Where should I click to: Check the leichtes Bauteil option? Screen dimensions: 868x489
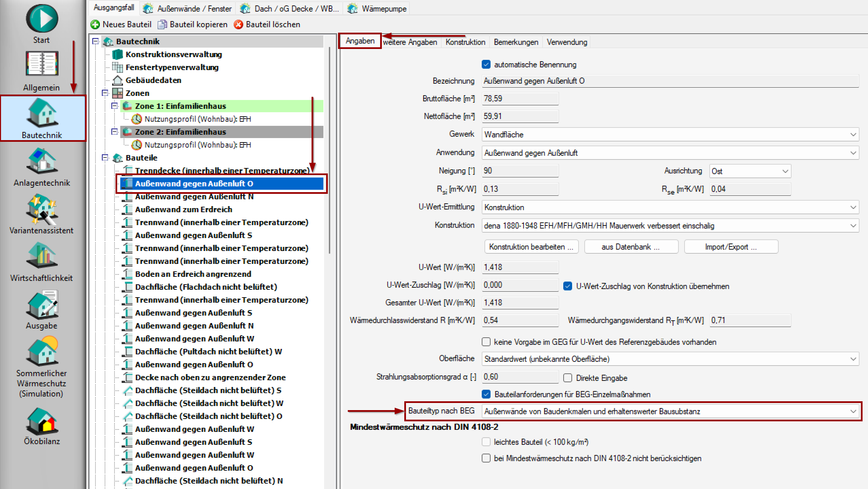pyautogui.click(x=486, y=442)
